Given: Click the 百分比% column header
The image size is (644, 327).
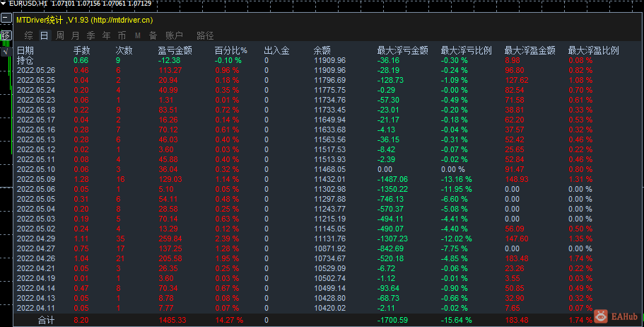Looking at the screenshot, I should tap(231, 50).
